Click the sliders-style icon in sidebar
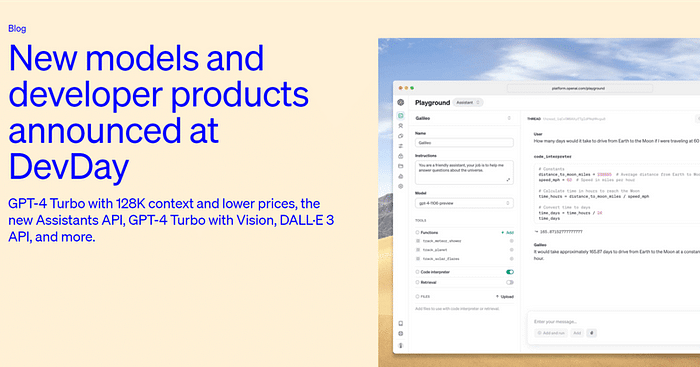700x367 pixels. click(x=400, y=146)
